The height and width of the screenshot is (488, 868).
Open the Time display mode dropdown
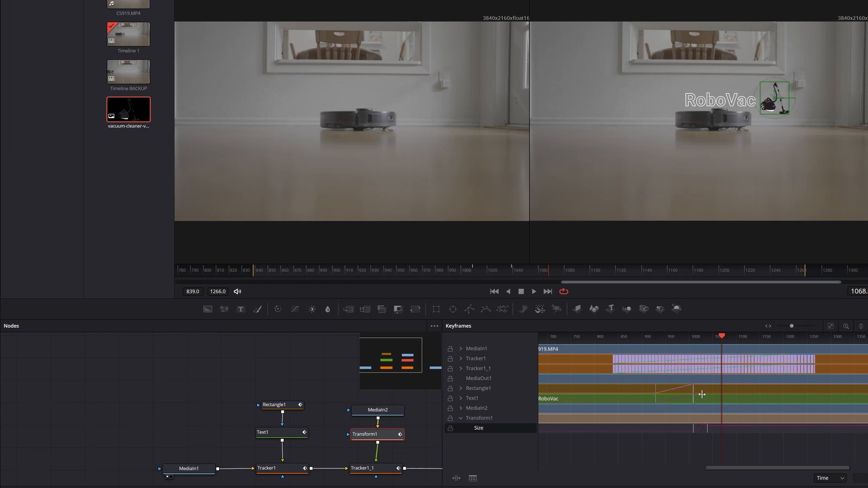click(830, 478)
